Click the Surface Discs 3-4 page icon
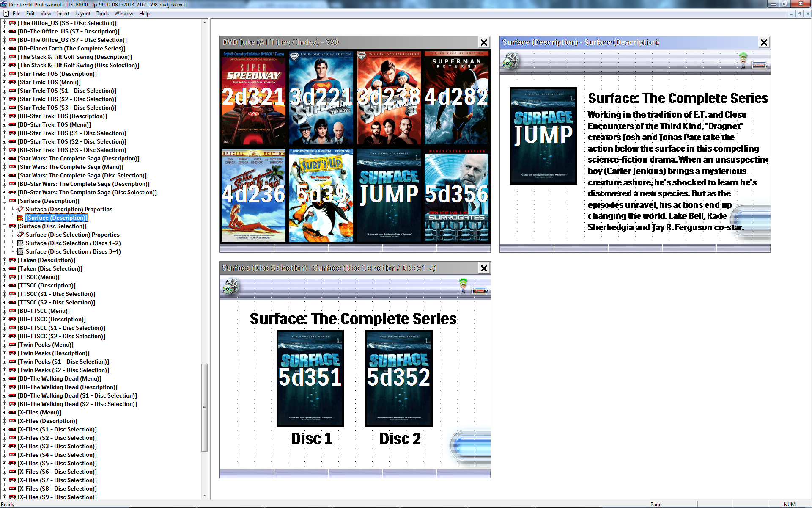This screenshot has width=812, height=508. pos(20,251)
